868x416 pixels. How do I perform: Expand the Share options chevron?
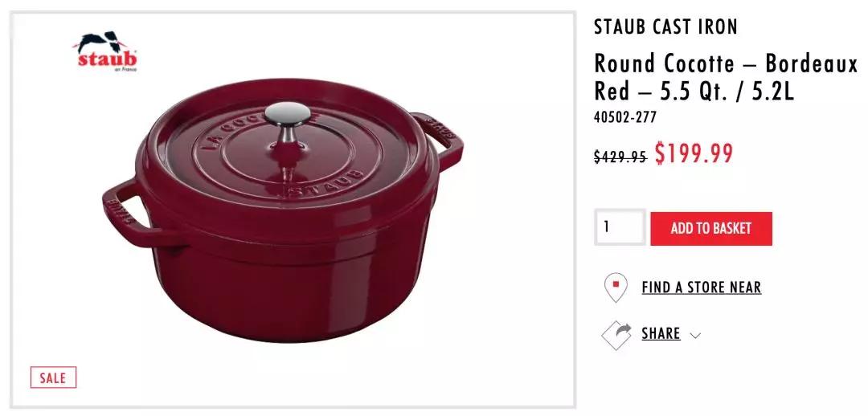pyautogui.click(x=695, y=335)
